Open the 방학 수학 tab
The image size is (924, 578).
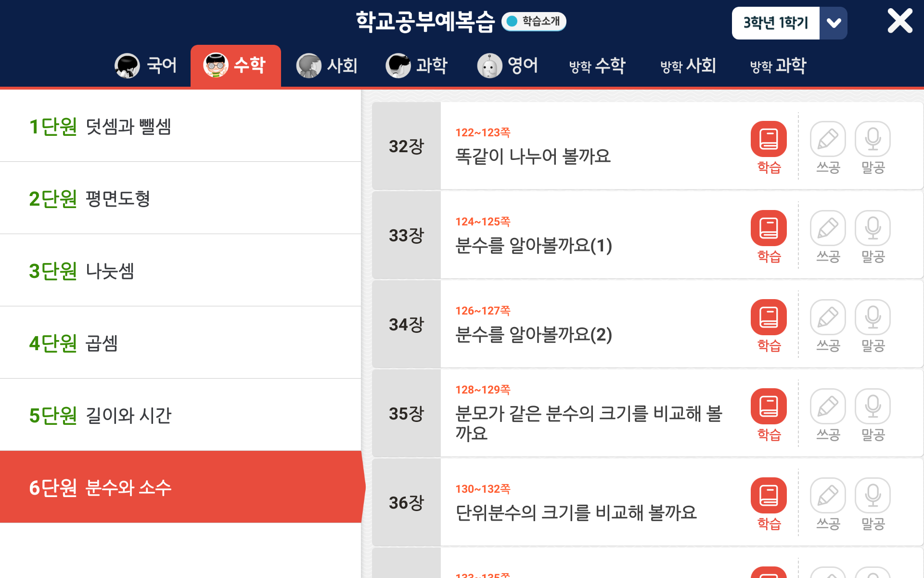pos(597,66)
